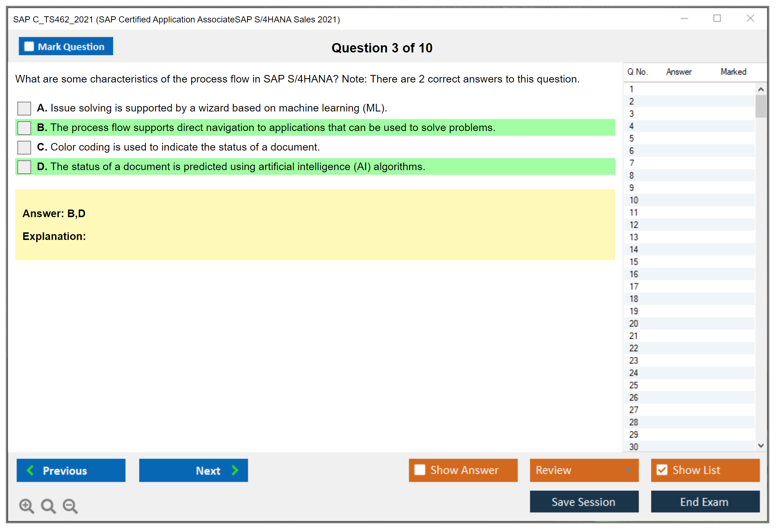
Task: Click the zoom in magnifier icon
Action: click(x=26, y=506)
